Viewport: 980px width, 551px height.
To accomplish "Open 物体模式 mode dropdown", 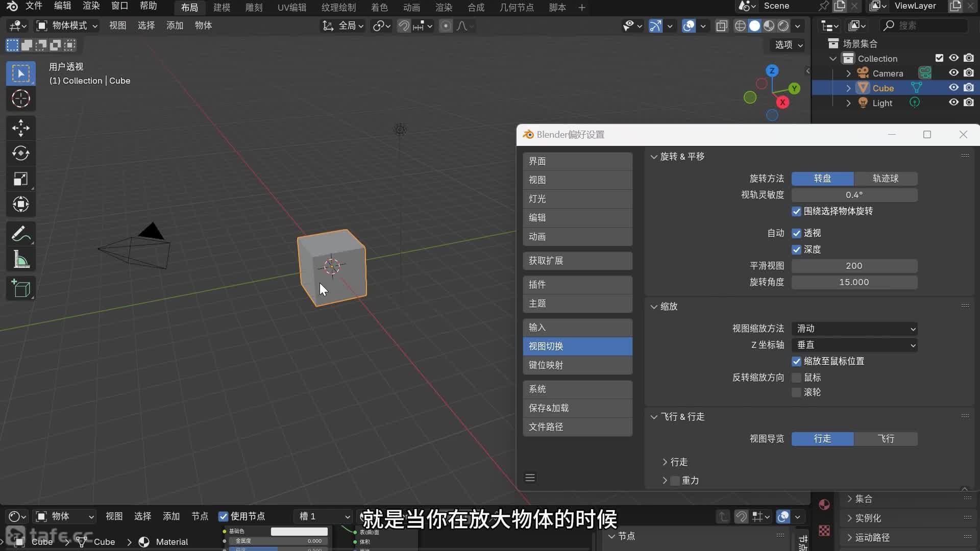I will coord(66,26).
